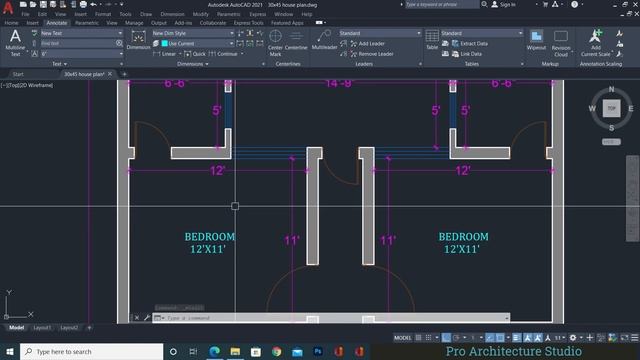Select the Multiline Text tool

tap(15, 42)
